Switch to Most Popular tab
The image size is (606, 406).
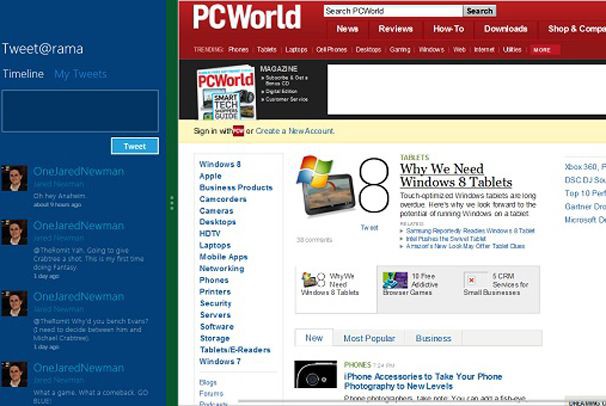point(369,338)
